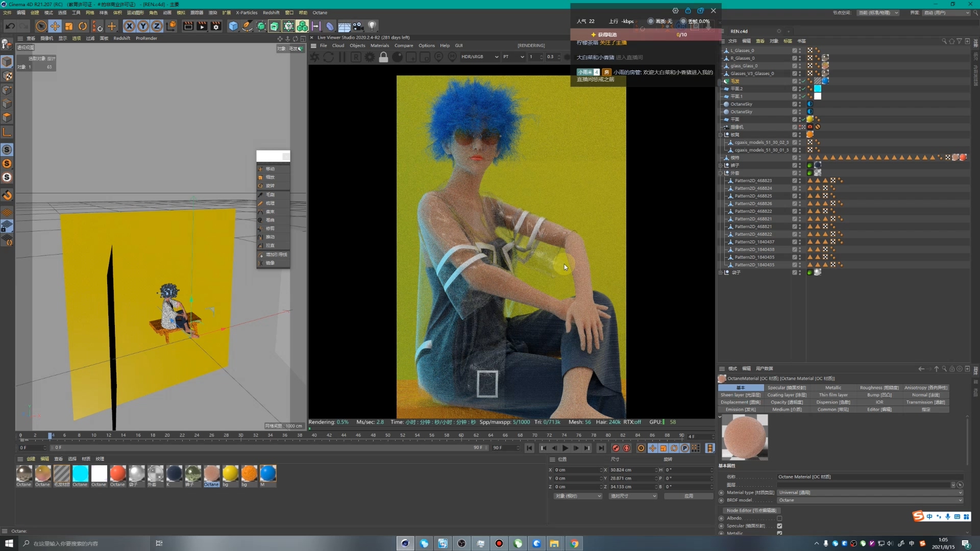
Task: Toggle the X axis lock icon
Action: 129,26
